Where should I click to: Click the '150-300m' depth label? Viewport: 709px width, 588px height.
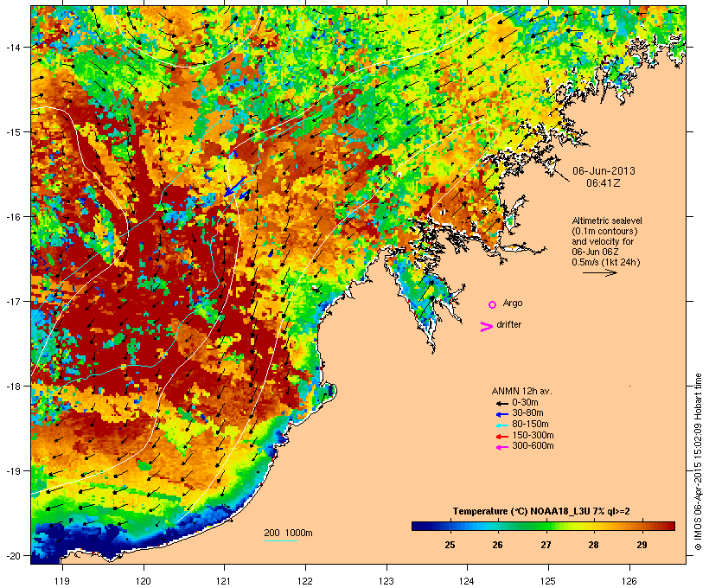click(533, 435)
